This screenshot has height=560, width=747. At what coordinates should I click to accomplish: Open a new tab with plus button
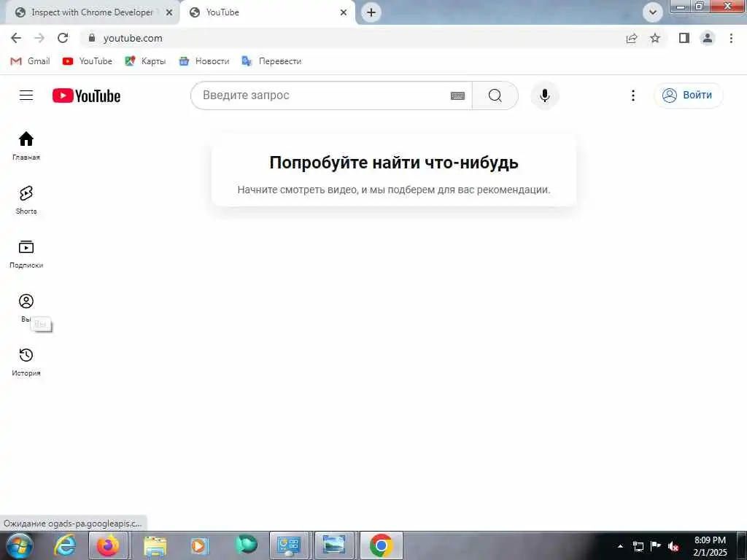click(x=371, y=12)
